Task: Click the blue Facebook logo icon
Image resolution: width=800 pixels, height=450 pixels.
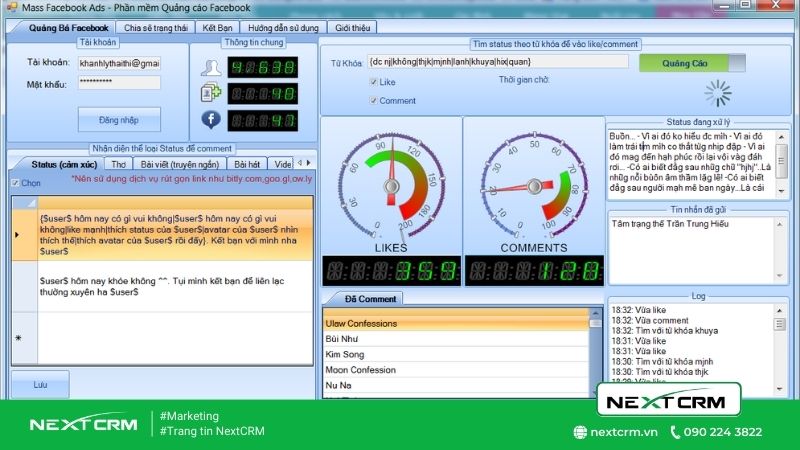Action: click(x=210, y=119)
